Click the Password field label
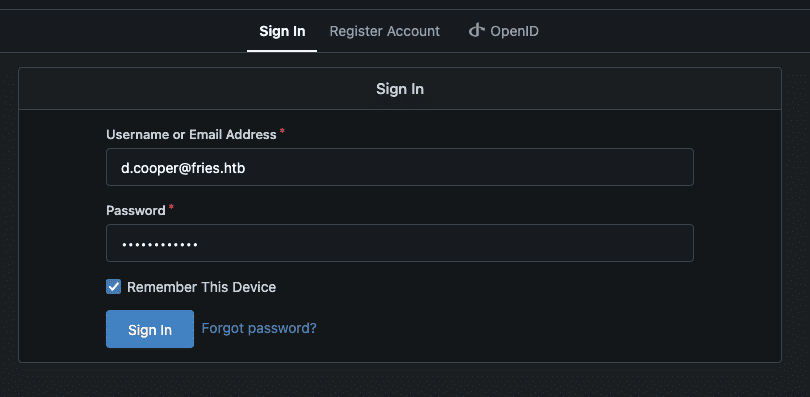The width and height of the screenshot is (810, 397). click(136, 211)
